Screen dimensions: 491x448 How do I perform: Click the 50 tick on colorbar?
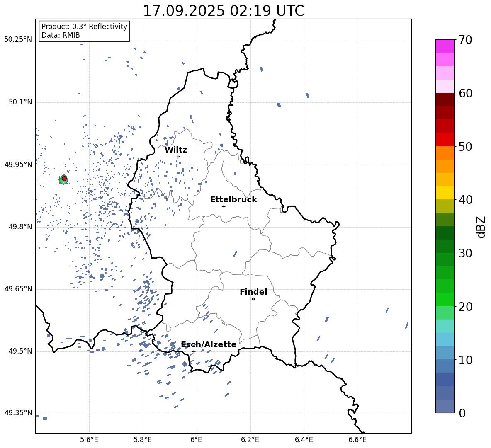click(465, 146)
